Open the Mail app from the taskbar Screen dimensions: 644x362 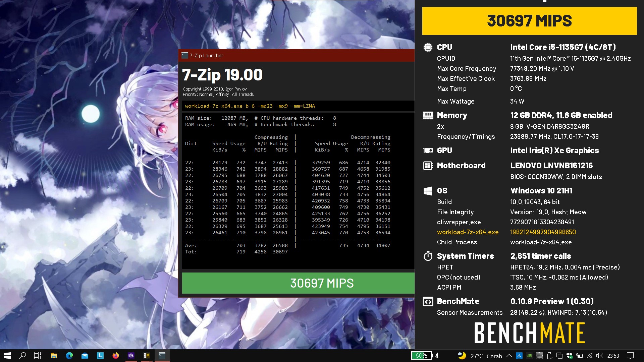[85, 356]
